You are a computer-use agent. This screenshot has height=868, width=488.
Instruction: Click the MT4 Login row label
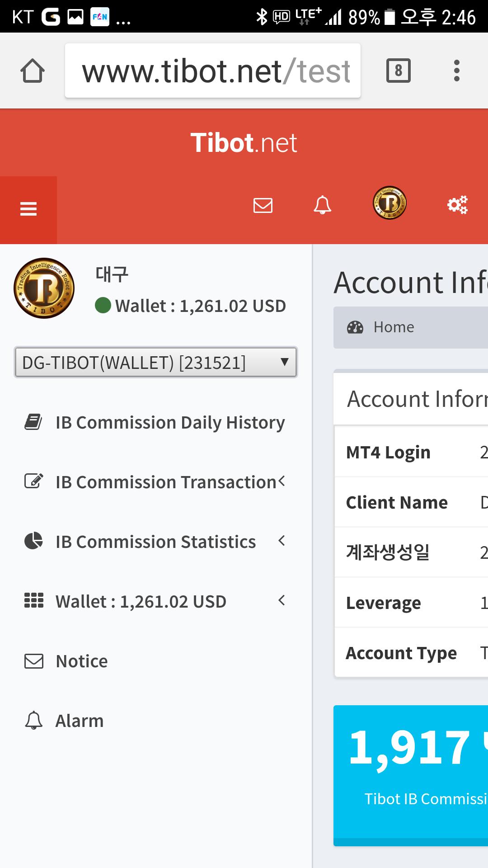click(388, 453)
